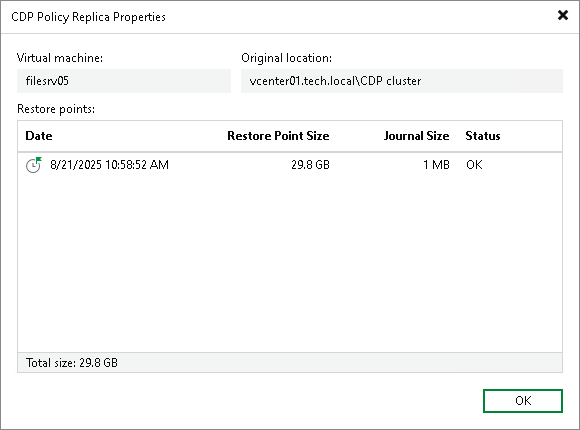Viewport: 580px width, 430px height.
Task: Click the restore point clock icon
Action: [x=34, y=165]
